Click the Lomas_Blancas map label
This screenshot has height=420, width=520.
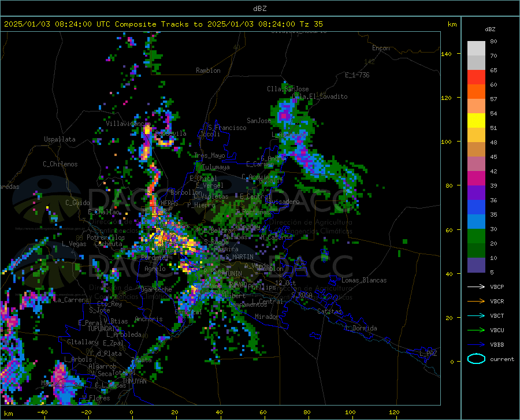[364, 280]
